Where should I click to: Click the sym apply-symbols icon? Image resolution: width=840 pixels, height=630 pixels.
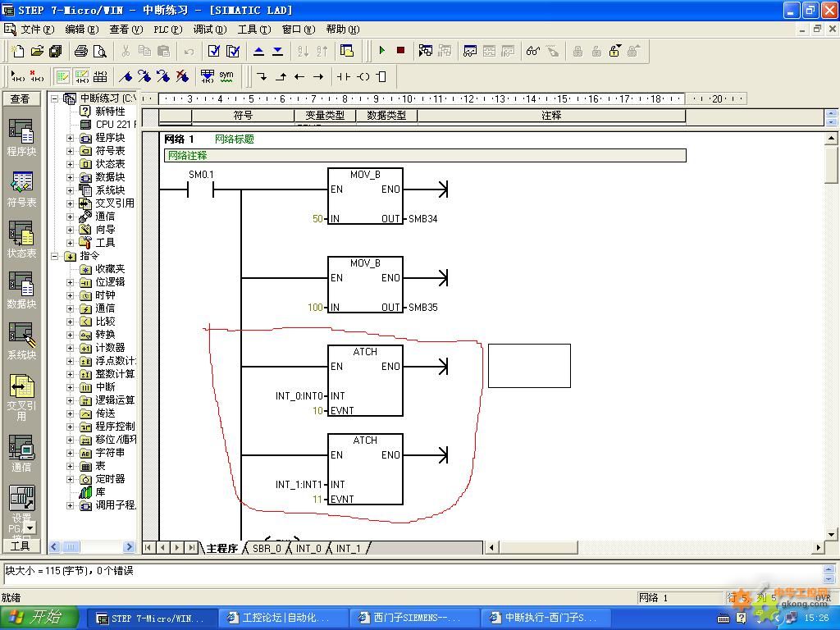(x=226, y=76)
